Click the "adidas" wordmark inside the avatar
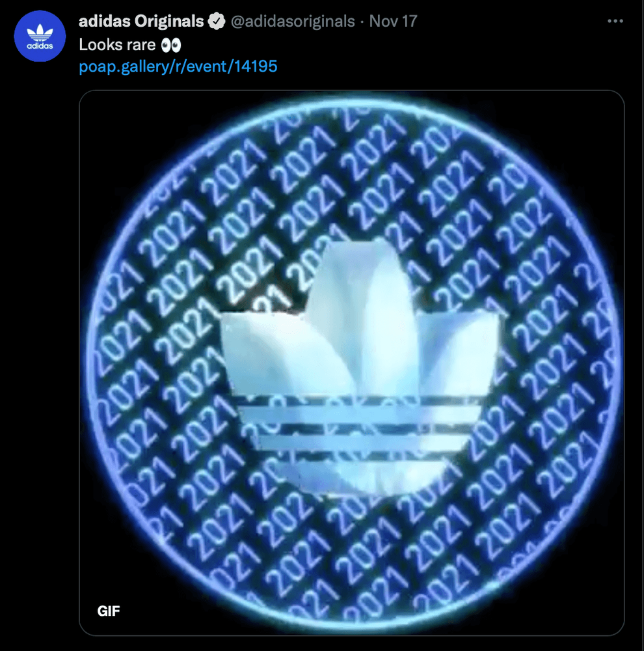Viewport: 644px width, 651px height. pyautogui.click(x=40, y=46)
